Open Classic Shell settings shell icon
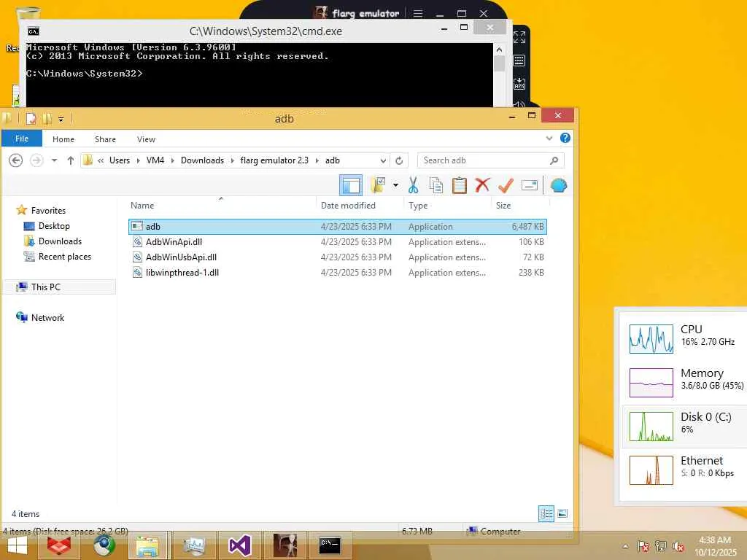747x560 pixels. [x=558, y=185]
